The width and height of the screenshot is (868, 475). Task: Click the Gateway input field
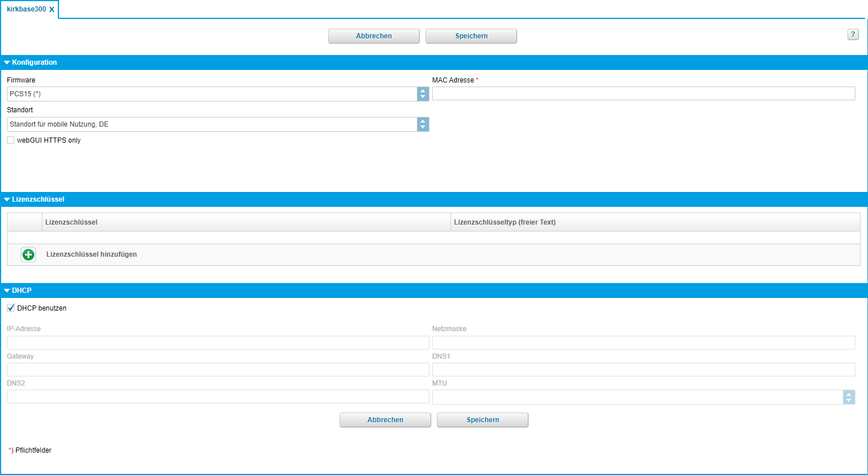(x=218, y=370)
